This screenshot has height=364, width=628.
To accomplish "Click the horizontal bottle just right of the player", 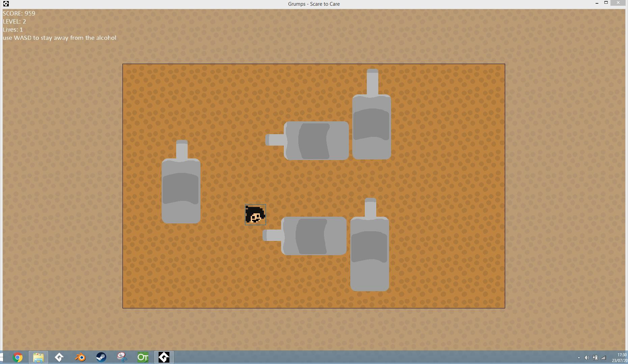I will click(x=305, y=236).
